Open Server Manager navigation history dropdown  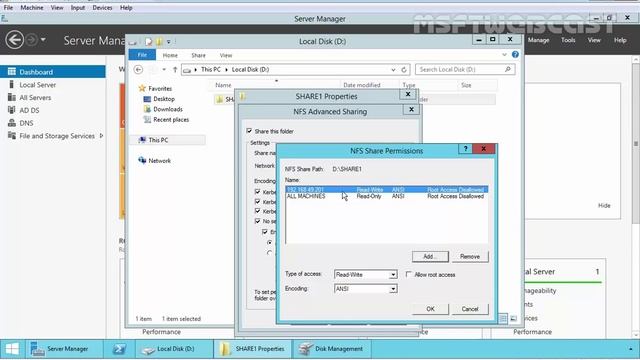click(43, 40)
